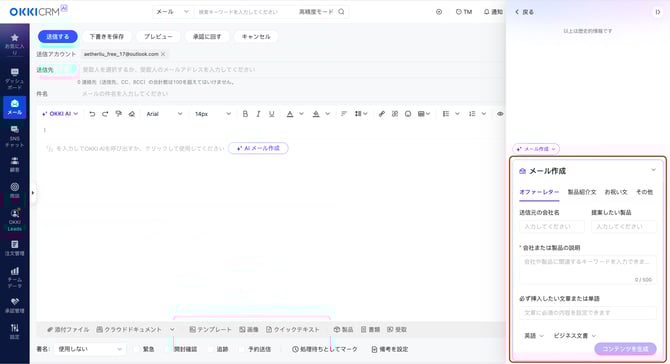670x364 pixels.
Task: Click Attach file (添付ファイル)
Action: point(68,329)
